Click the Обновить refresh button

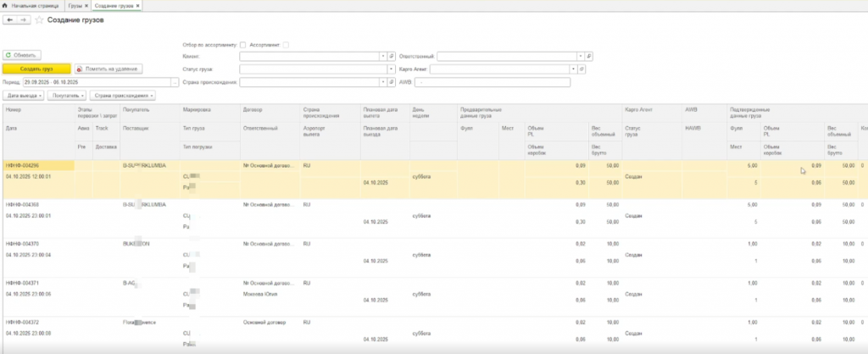tap(23, 55)
